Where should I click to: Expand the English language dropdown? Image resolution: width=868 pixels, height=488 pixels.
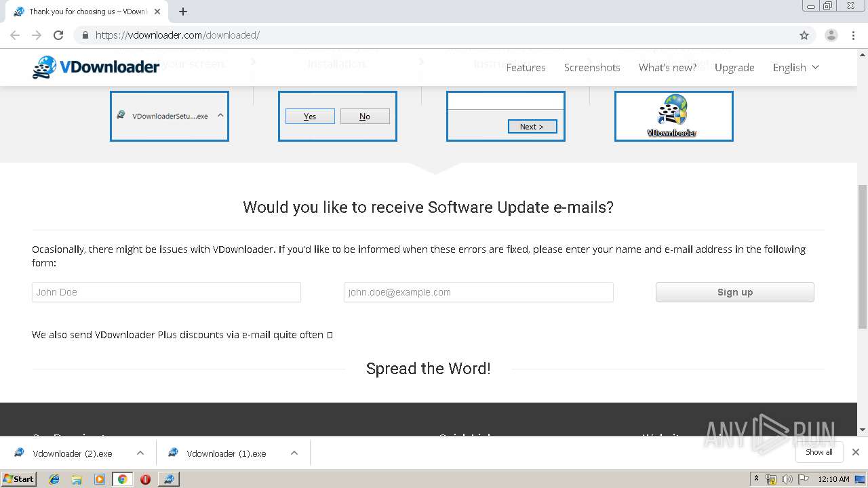click(795, 67)
